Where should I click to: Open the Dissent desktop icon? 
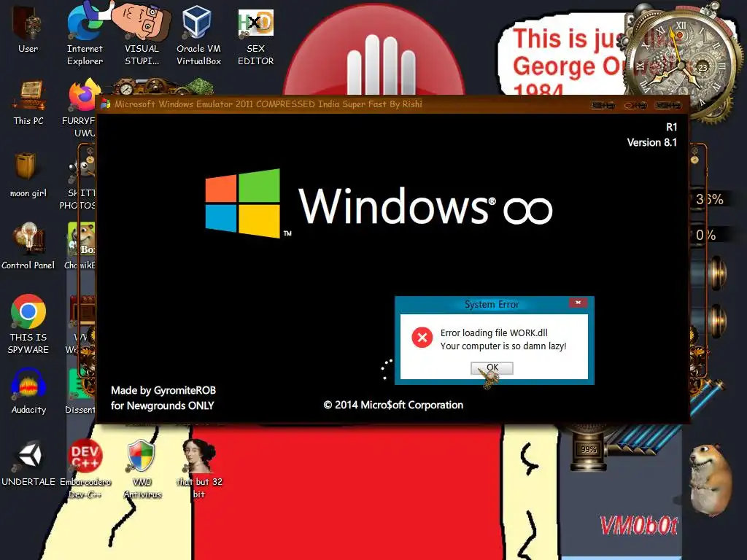pos(80,392)
